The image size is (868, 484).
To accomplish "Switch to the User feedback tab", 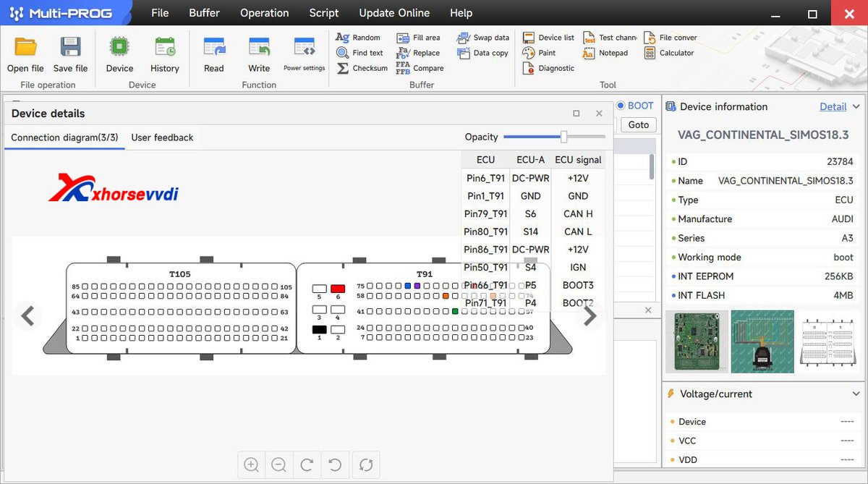I will pos(161,137).
